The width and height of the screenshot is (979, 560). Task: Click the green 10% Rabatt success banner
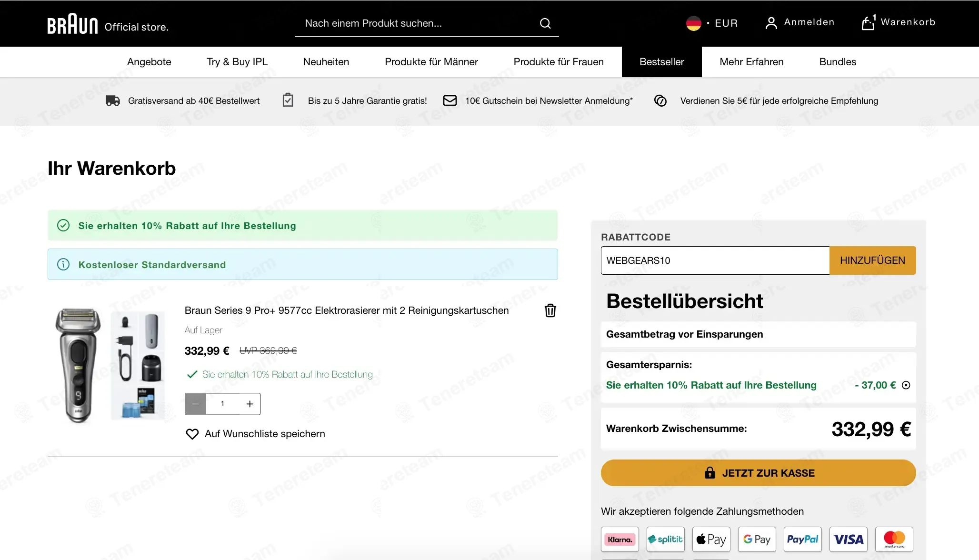click(302, 225)
